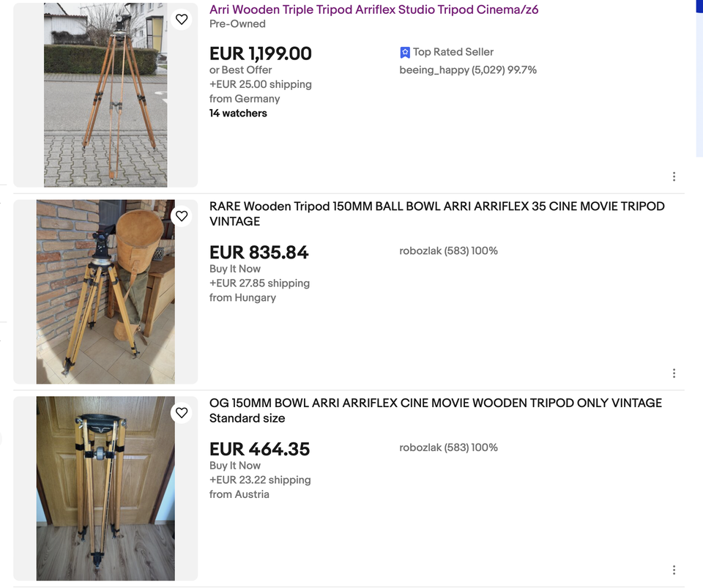The image size is (703, 588).
Task: Click the EUR 835.84 price
Action: click(259, 253)
